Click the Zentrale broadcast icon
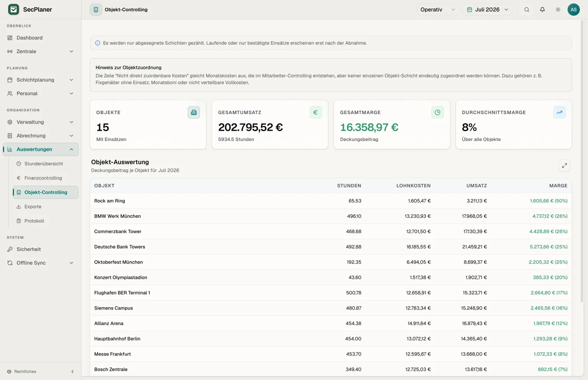This screenshot has width=588, height=380. pos(10,51)
